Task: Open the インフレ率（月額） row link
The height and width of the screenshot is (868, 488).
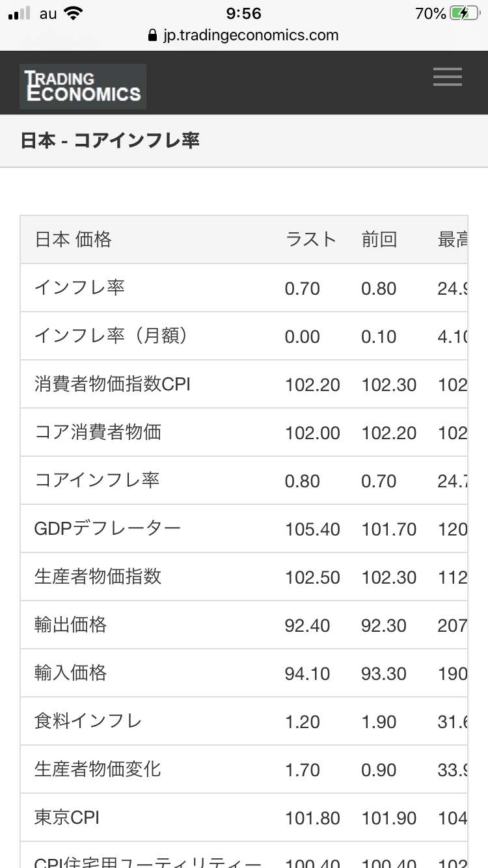Action: point(111,336)
